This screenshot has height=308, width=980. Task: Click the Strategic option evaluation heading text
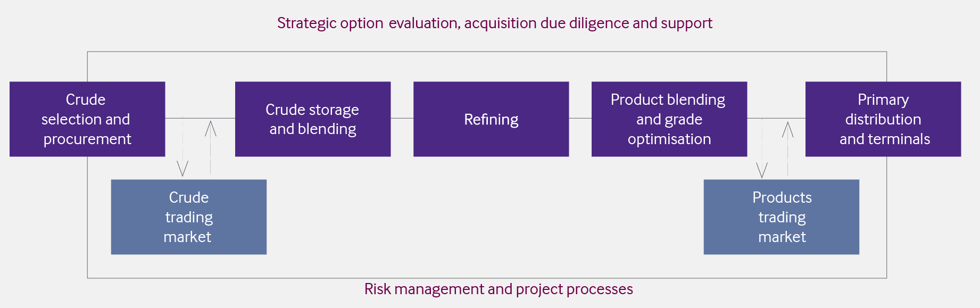pyautogui.click(x=494, y=23)
